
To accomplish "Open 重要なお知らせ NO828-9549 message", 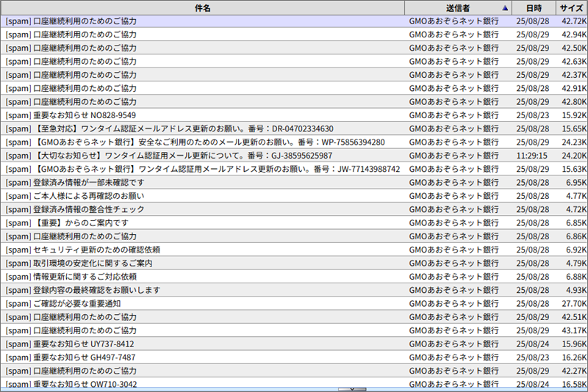I will 294,115.
